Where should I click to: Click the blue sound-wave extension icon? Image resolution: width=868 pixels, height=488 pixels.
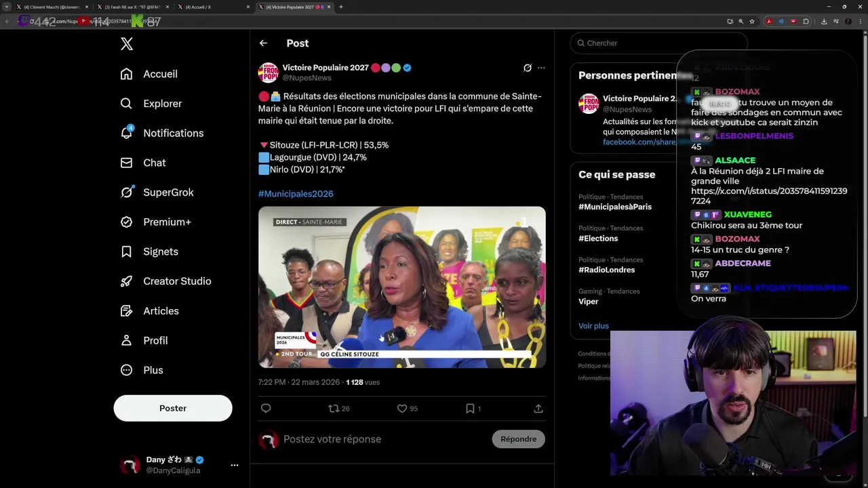click(781, 21)
